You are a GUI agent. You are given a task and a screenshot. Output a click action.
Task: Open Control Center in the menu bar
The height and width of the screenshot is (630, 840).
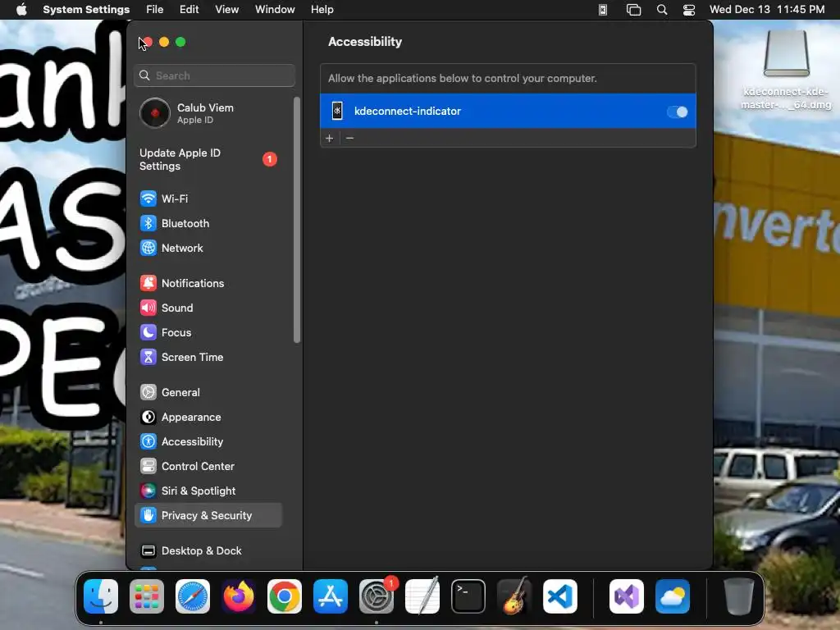pyautogui.click(x=689, y=10)
